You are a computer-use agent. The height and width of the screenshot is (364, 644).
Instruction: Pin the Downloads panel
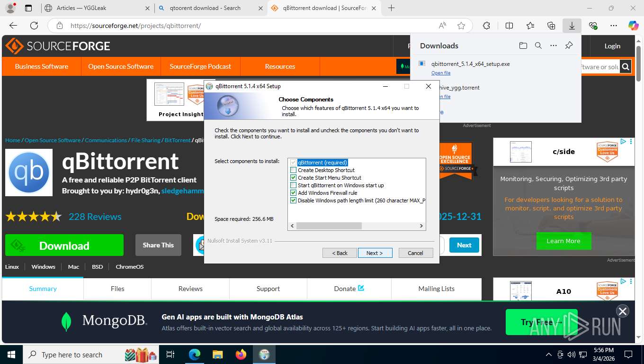pos(569,45)
